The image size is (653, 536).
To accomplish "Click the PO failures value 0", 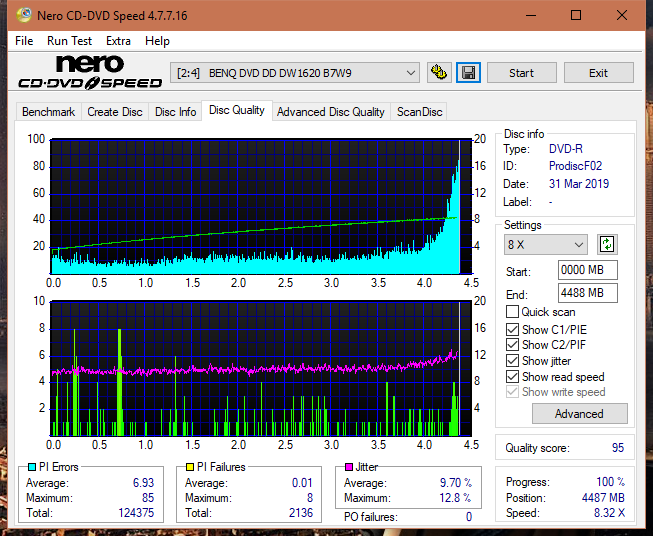I will pos(469,517).
